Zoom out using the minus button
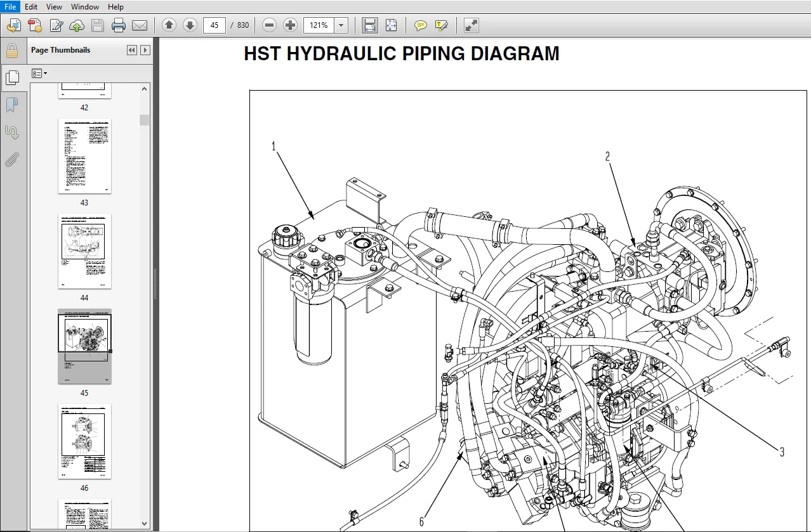This screenshot has width=811, height=532. pyautogui.click(x=269, y=25)
